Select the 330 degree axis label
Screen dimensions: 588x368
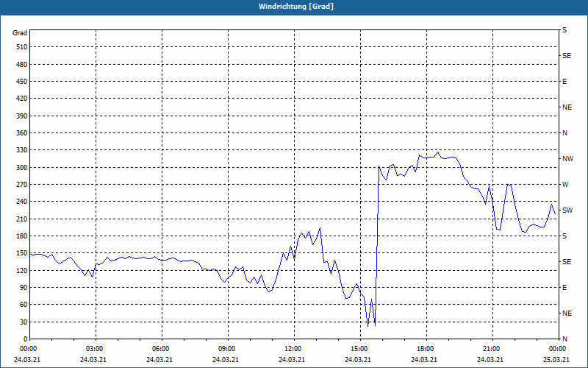(22, 150)
